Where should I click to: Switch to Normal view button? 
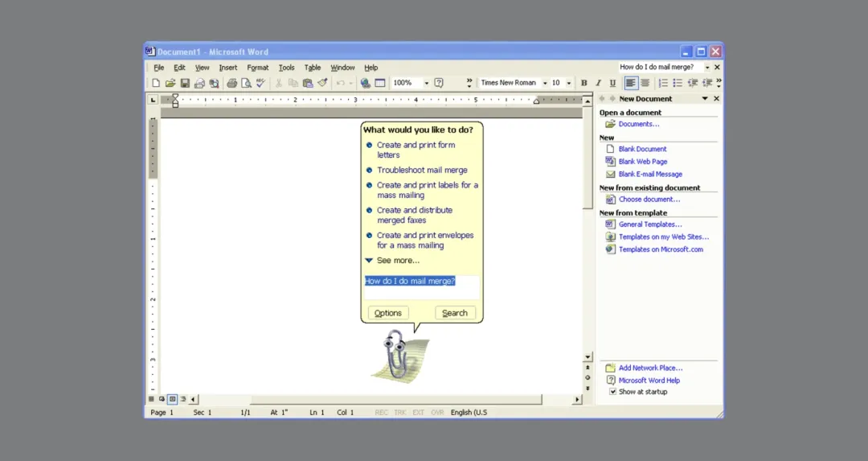[151, 399]
